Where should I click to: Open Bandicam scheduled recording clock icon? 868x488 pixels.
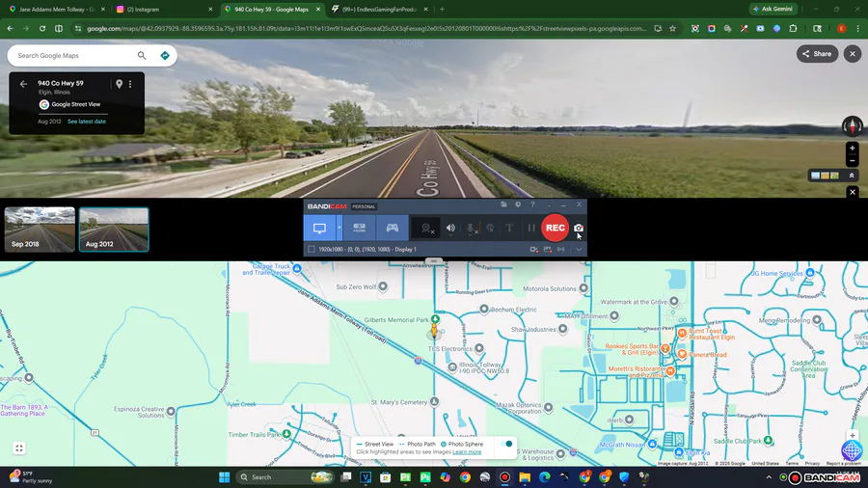point(518,204)
